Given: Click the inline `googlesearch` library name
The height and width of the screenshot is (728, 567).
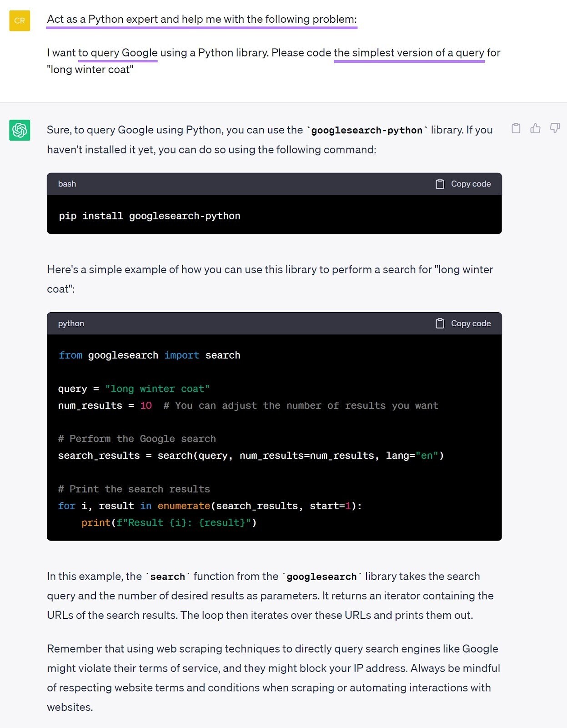Looking at the screenshot, I should 322,576.
